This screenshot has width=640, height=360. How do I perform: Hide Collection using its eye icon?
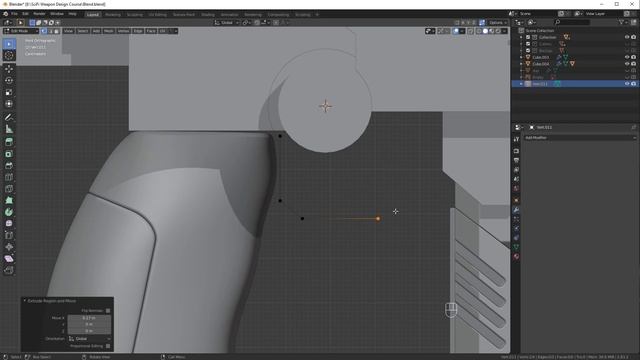pyautogui.click(x=627, y=37)
